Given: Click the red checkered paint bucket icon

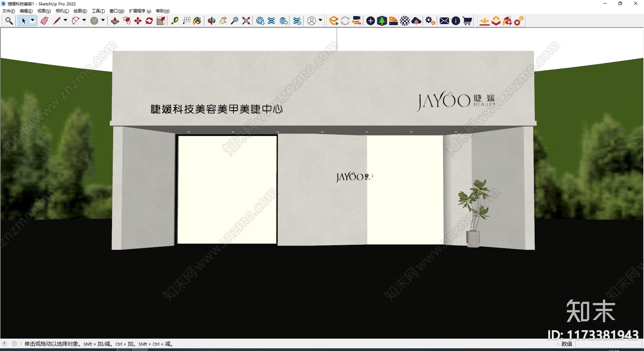Looking at the screenshot, I should click(x=508, y=21).
